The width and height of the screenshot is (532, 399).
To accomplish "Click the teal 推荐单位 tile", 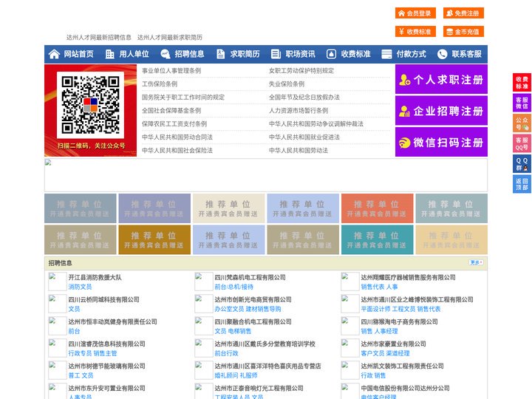I will click(x=378, y=240).
